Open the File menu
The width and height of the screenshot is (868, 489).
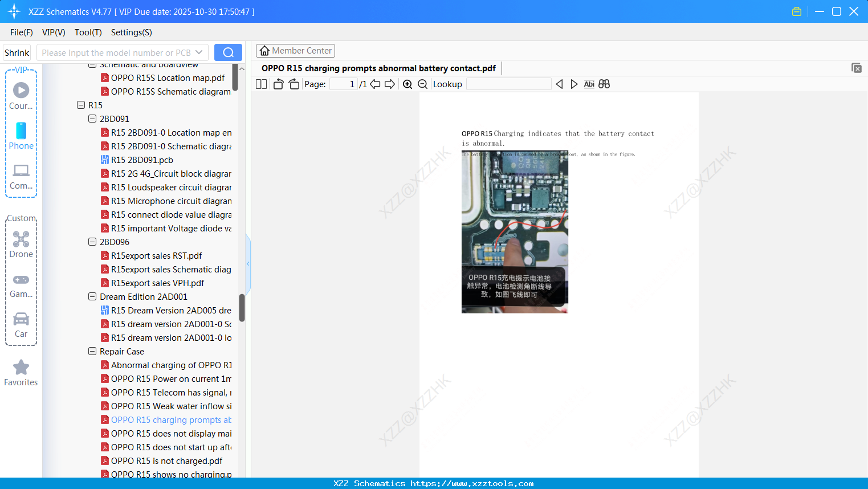point(22,32)
